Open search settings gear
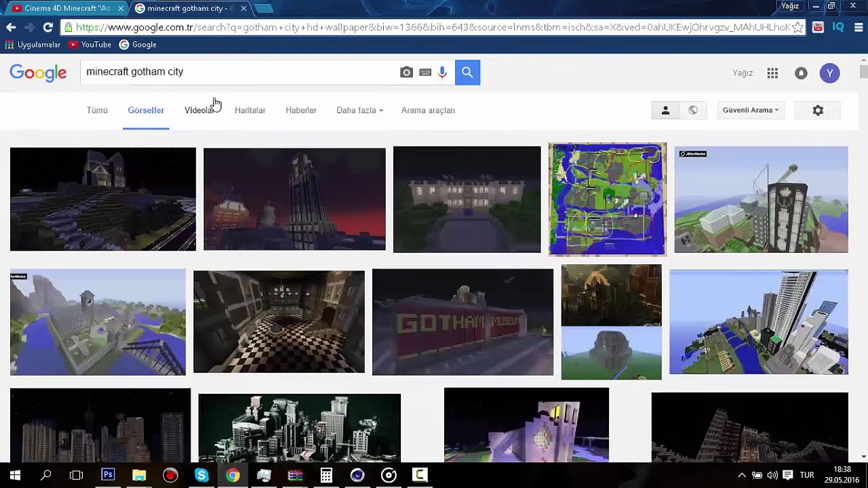The width and height of the screenshot is (868, 488). tap(818, 110)
